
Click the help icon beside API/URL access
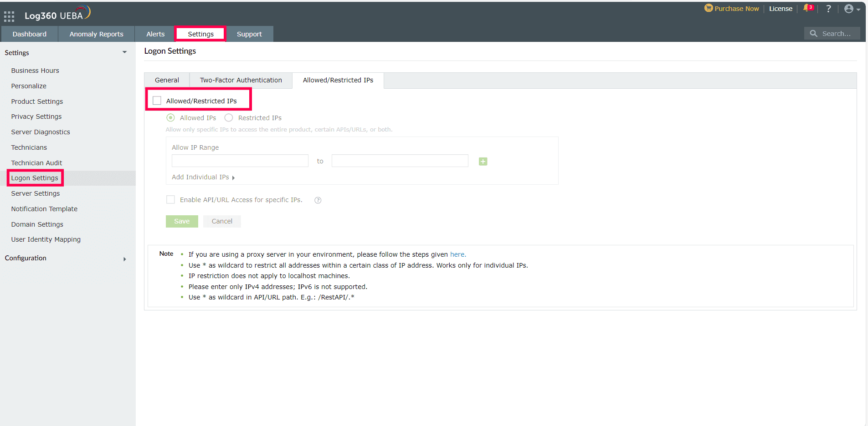click(x=318, y=200)
